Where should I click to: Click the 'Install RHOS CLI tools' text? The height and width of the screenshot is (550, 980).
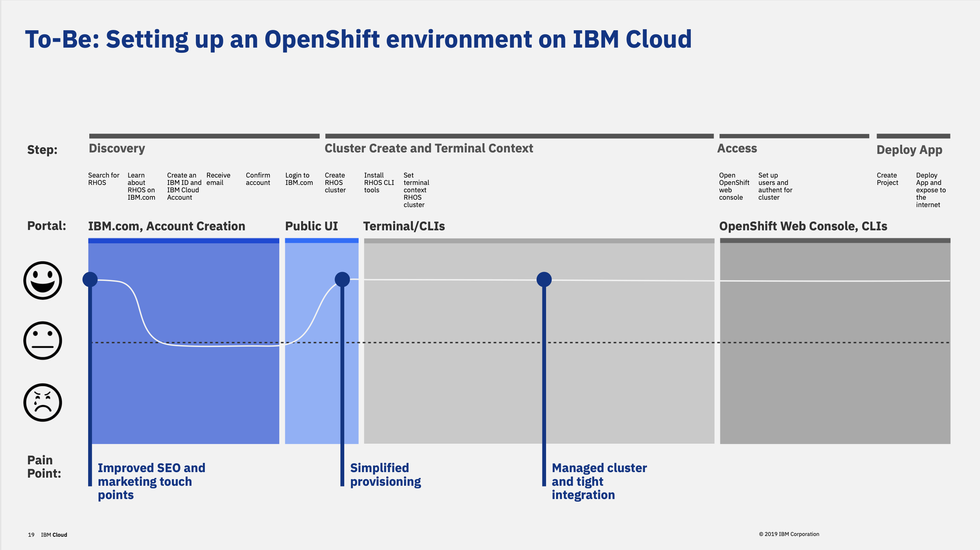click(x=379, y=183)
